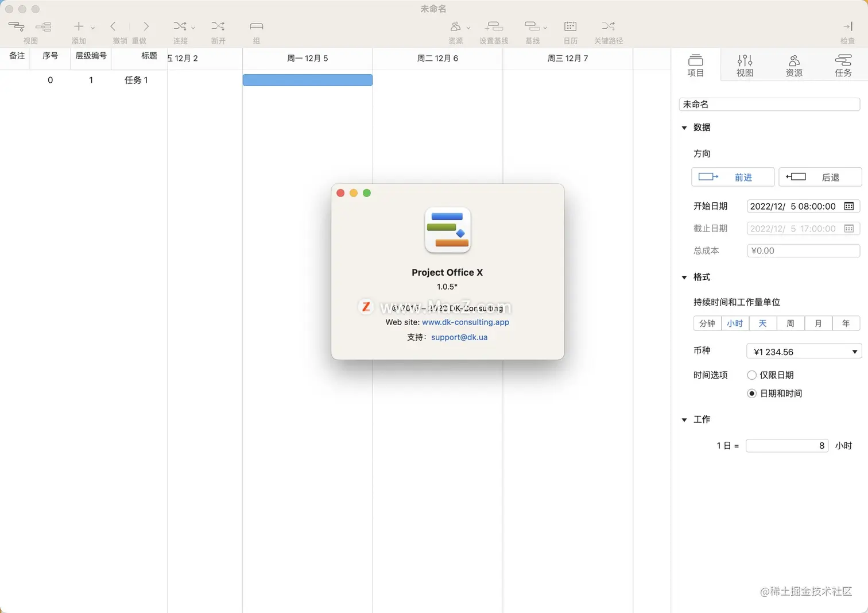Click the support@dk.ua email link
Screen dimensions: 868x613
point(459,337)
